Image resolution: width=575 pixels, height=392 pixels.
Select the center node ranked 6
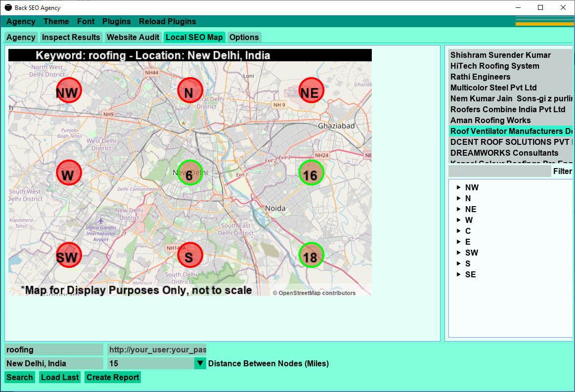coord(190,173)
